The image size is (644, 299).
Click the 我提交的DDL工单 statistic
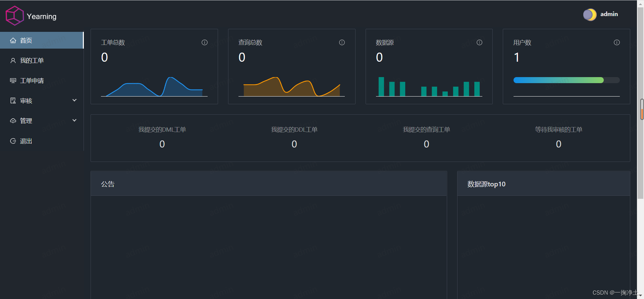[294, 137]
